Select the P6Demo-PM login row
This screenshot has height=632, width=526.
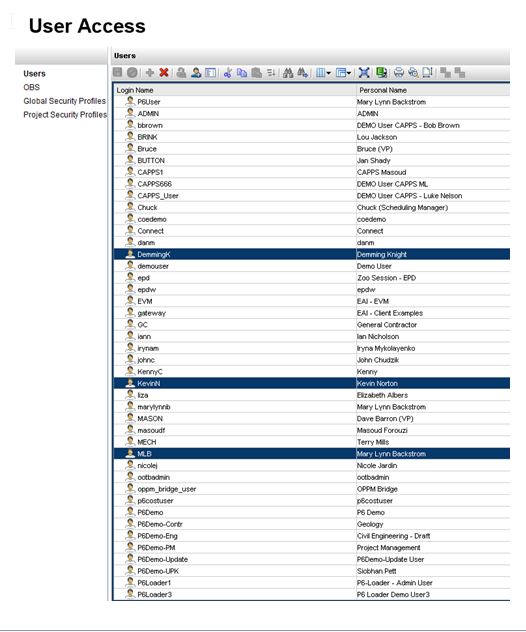point(311,547)
